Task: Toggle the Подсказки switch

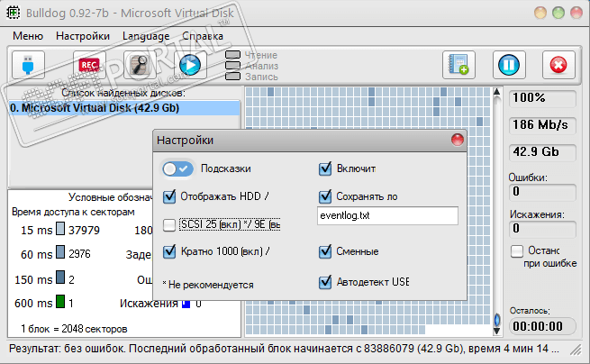Action: (x=177, y=168)
